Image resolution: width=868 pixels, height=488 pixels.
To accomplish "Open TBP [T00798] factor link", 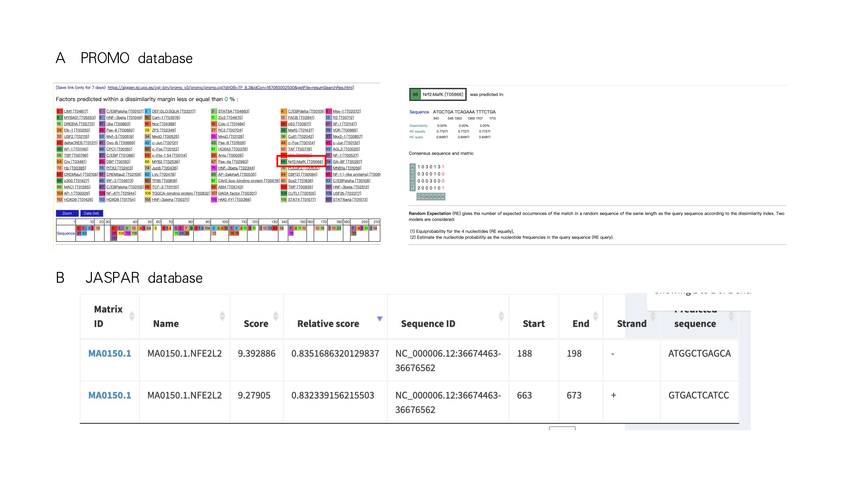I will point(76,155).
